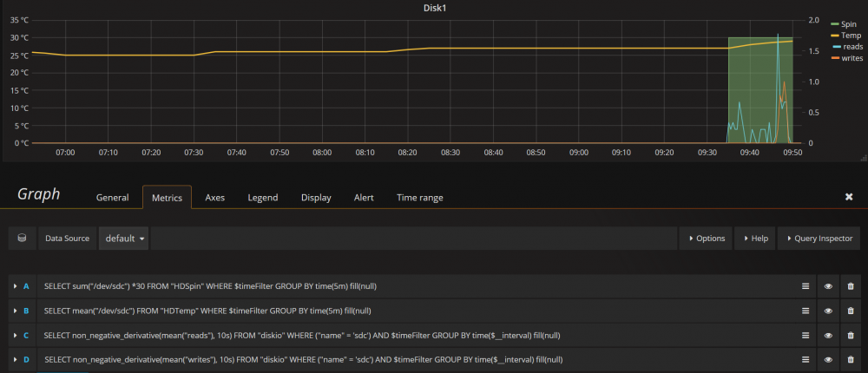
Task: Toggle the Temp series in the legend
Action: click(851, 36)
